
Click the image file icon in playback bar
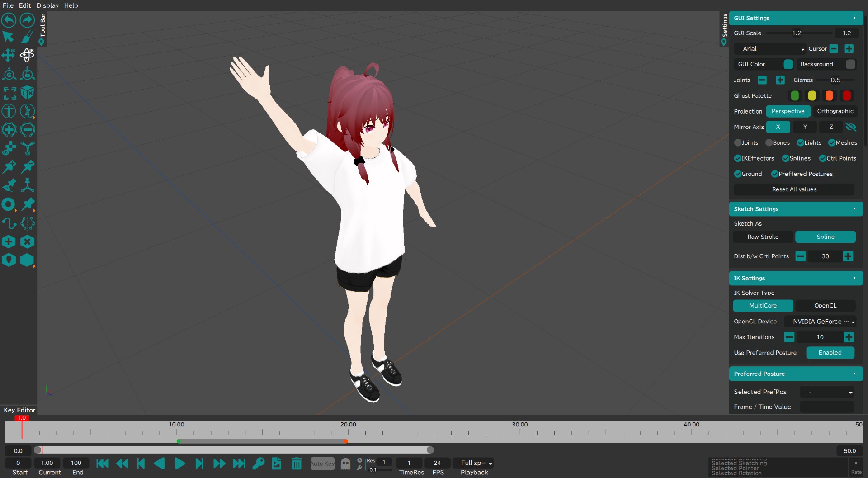277,464
